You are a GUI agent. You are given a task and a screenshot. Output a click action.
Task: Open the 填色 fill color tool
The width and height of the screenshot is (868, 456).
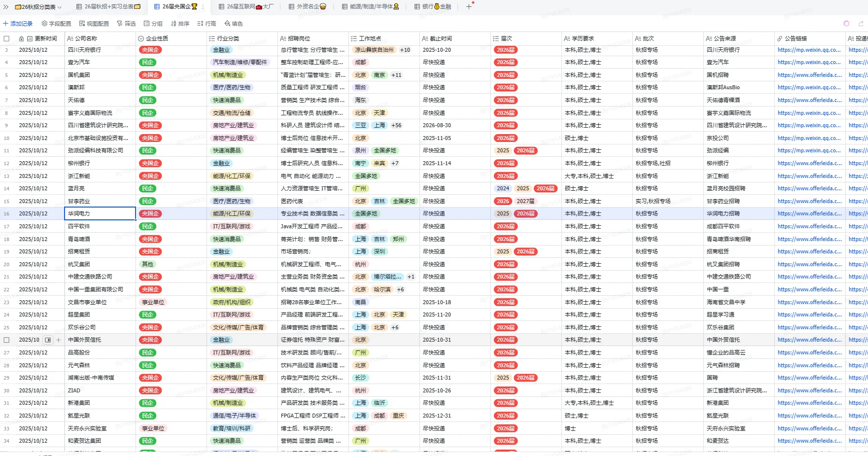tap(234, 24)
